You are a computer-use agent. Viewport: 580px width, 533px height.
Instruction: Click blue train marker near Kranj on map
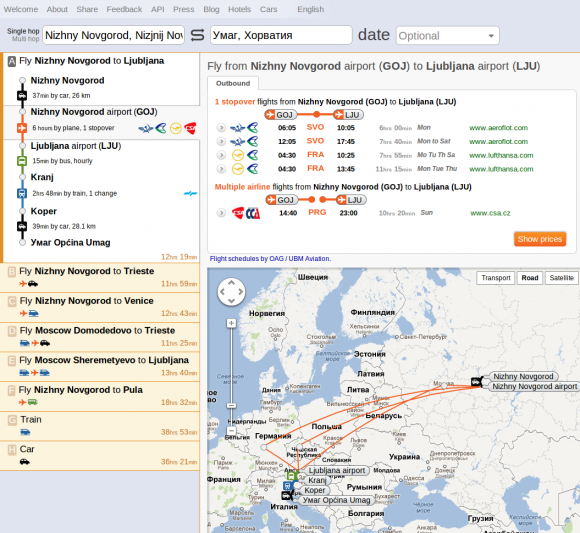coord(288,486)
